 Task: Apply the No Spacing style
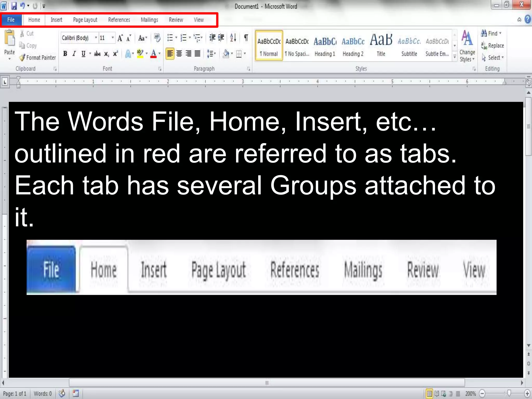[x=297, y=46]
